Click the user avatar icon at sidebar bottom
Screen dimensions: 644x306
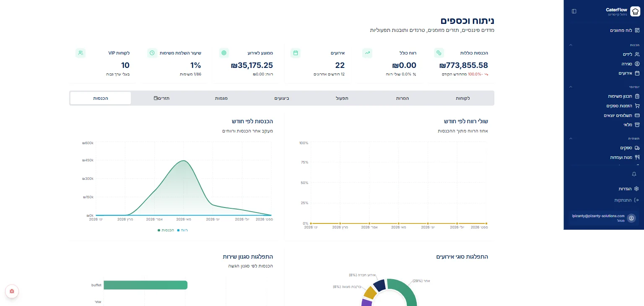click(631, 218)
